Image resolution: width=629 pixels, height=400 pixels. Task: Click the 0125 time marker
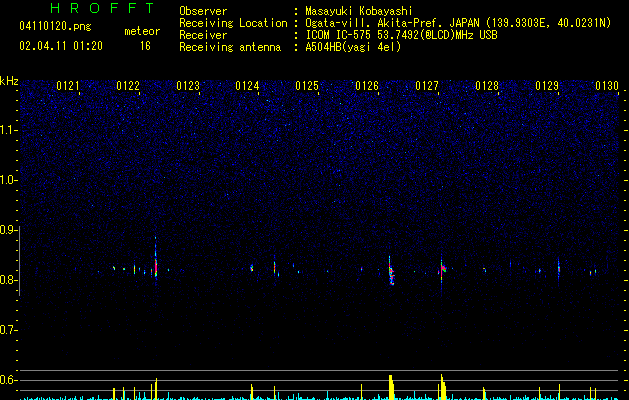pos(307,86)
